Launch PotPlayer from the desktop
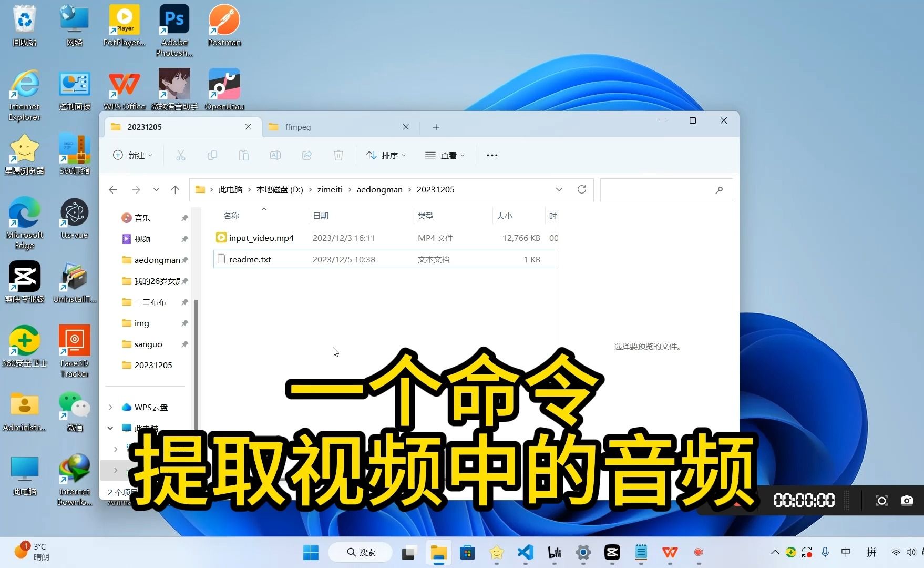Image resolution: width=924 pixels, height=568 pixels. pos(124,25)
